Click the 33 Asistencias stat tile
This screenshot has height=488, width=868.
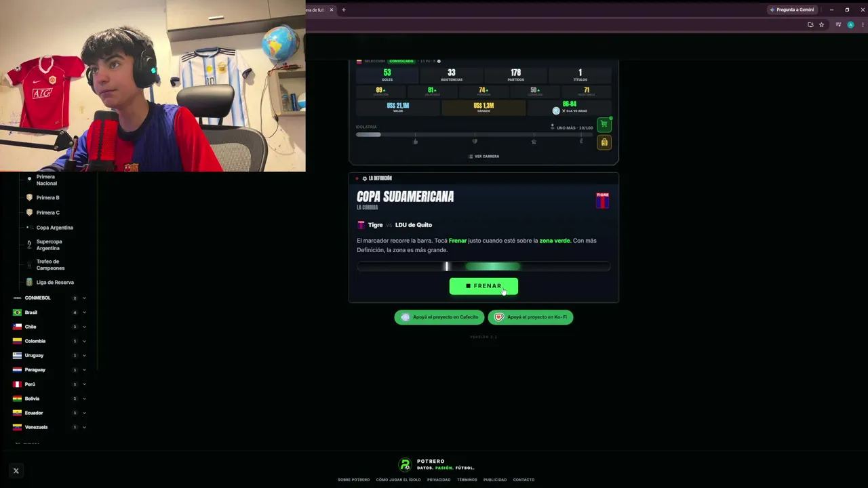tap(452, 75)
